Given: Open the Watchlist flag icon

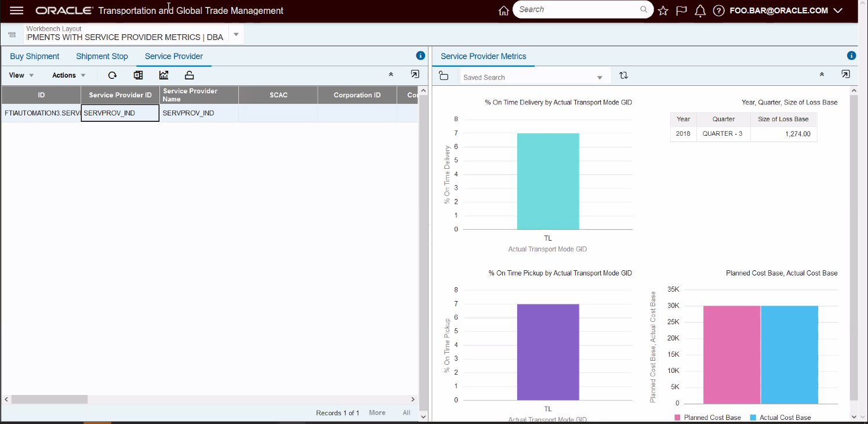Looking at the screenshot, I should point(682,10).
